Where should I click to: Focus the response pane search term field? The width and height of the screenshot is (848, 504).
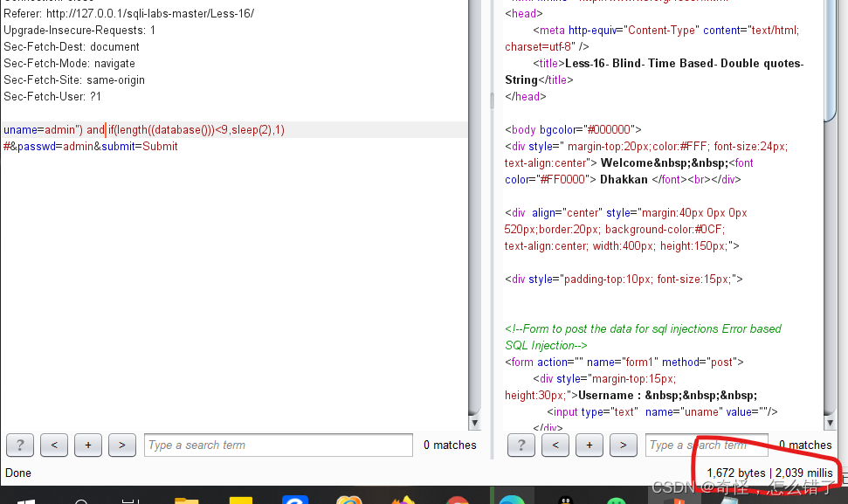[707, 445]
